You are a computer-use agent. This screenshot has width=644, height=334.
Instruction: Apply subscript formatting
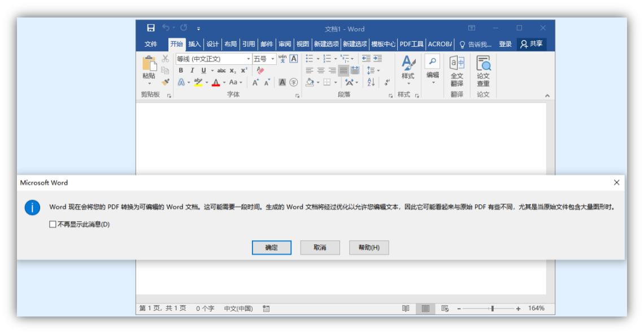[x=233, y=71]
